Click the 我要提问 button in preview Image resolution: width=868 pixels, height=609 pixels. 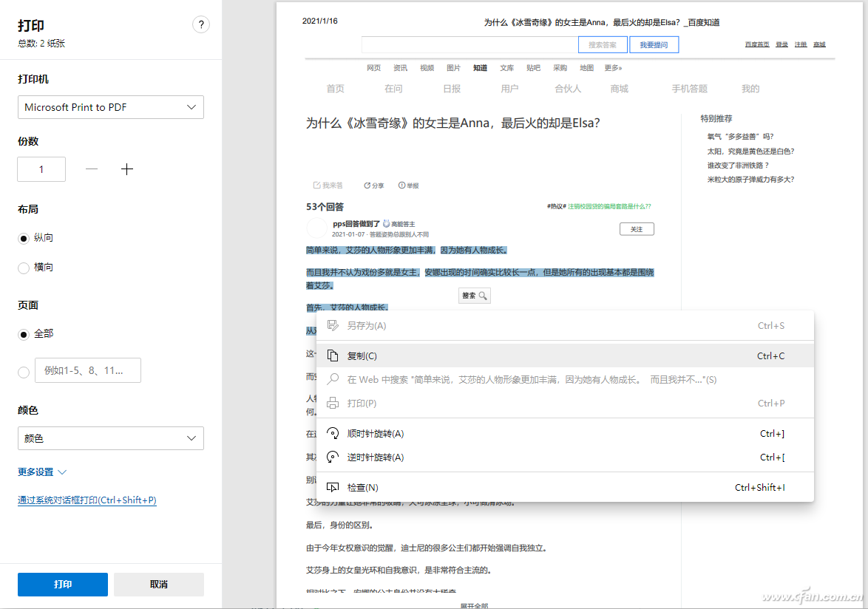[654, 45]
